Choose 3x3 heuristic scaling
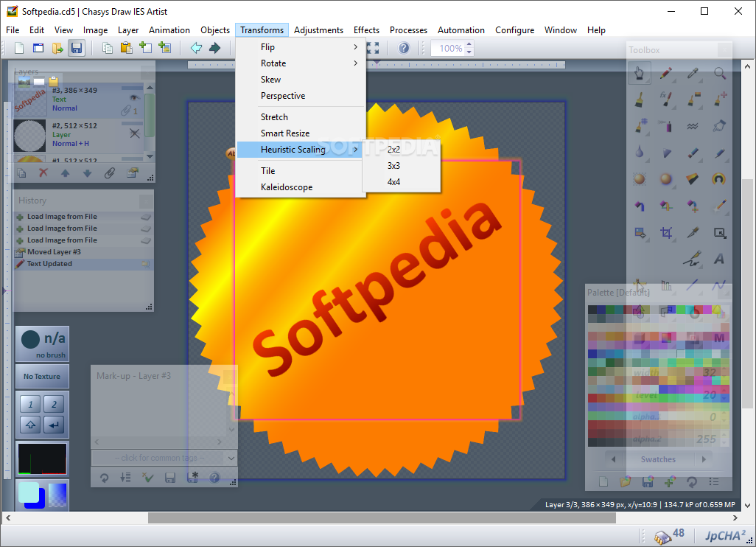Viewport: 756px width, 547px height. click(x=401, y=166)
